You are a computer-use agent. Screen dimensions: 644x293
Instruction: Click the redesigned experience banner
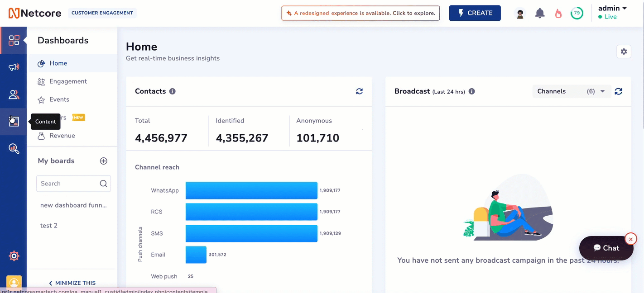(360, 13)
